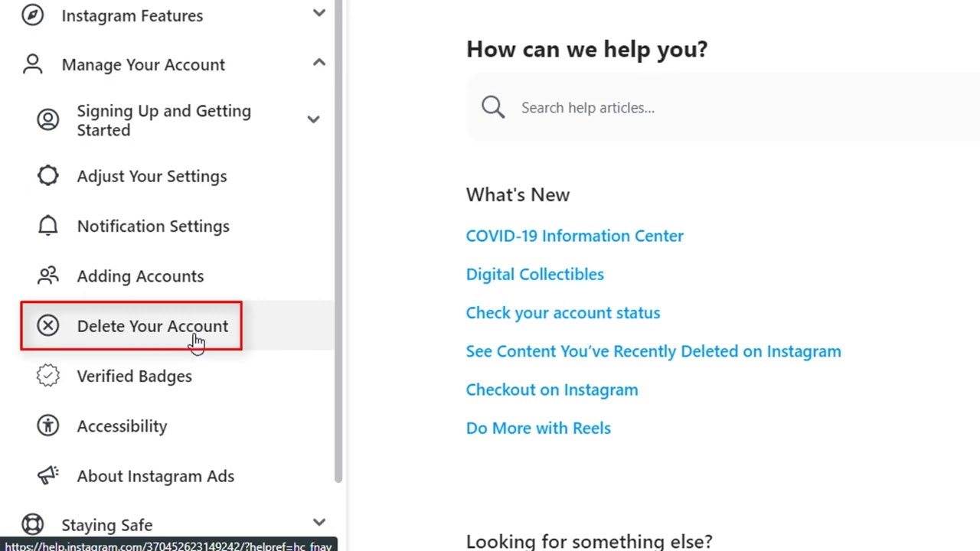Click the accessibility figure icon

click(47, 425)
